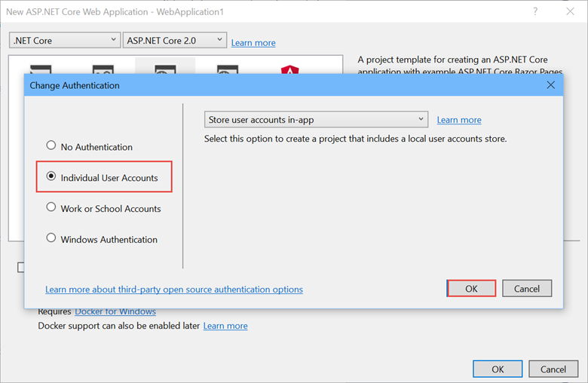Cancel the New ASP.NET Core Web Application window
Screen dimensions: 588x383
click(553, 369)
